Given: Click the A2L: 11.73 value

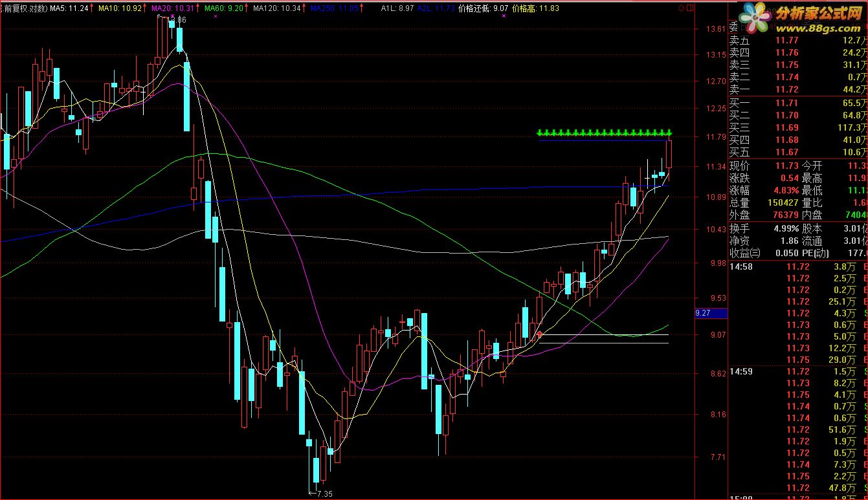Looking at the screenshot, I should coord(436,8).
